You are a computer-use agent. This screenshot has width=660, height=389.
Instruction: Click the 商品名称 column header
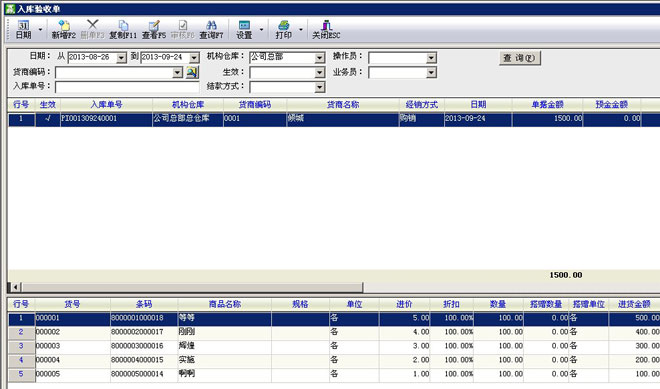225,304
